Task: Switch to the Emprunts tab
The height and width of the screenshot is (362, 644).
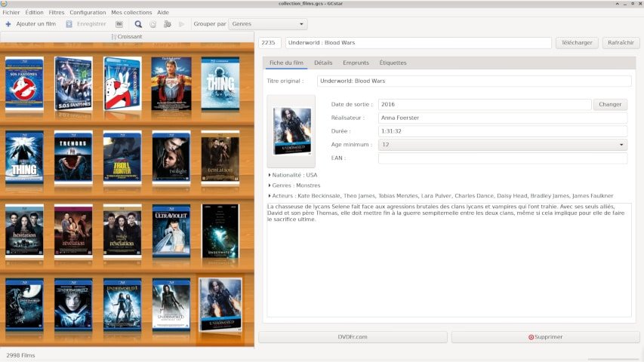Action: [x=356, y=63]
